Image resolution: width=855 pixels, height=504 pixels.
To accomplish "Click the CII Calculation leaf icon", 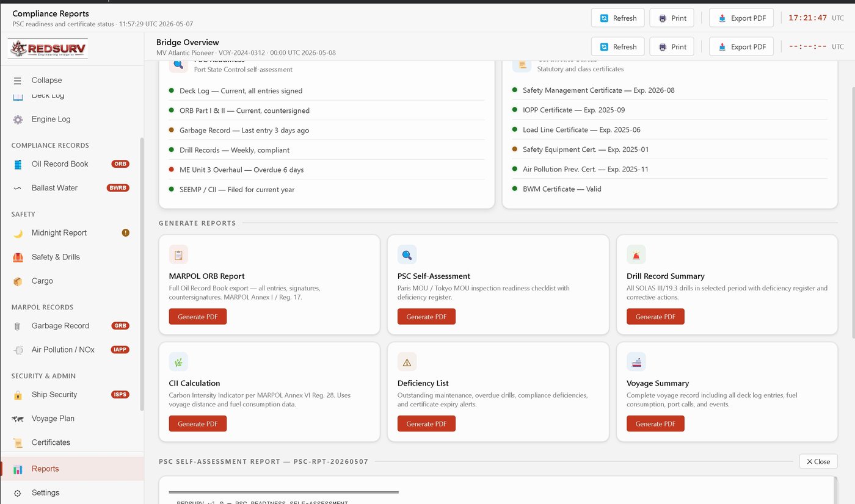I will pos(178,362).
